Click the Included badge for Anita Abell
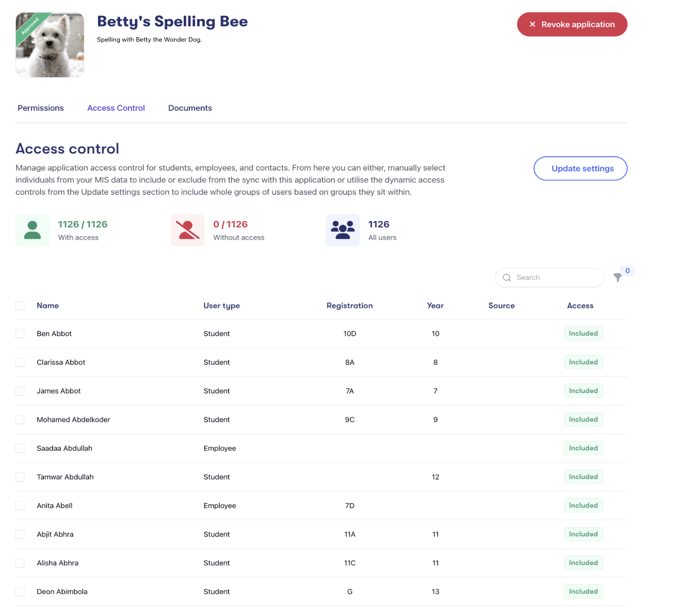Screen dimensions: 700x615 click(x=583, y=506)
